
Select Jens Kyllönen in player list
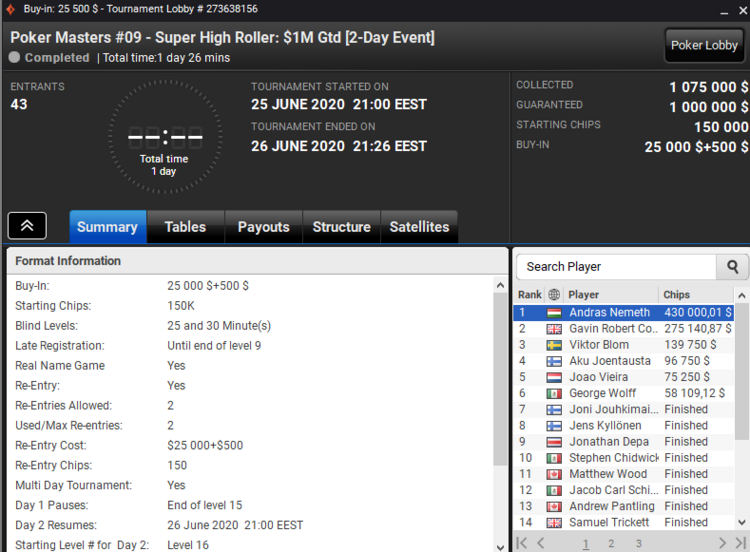624,426
